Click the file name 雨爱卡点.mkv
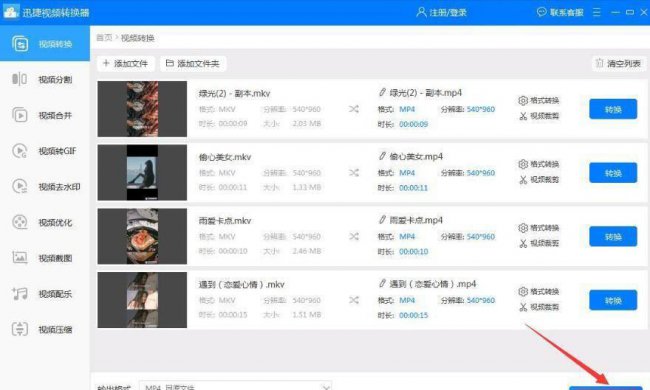Screen dimensions: 650x390 tap(225, 220)
